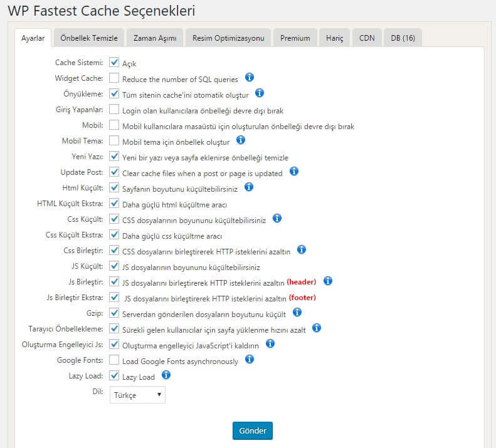Screen dimensions: 496x448
Task: Open info icon for Google Fonts
Action: (250, 359)
